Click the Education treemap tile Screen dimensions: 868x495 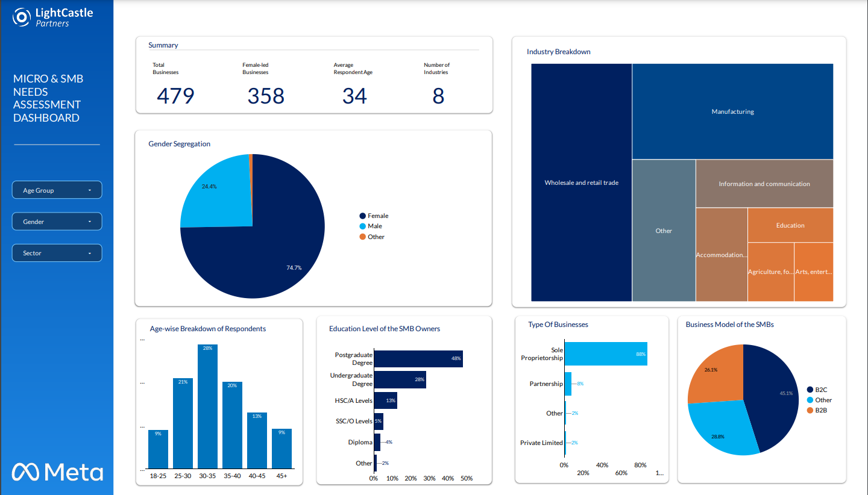click(790, 225)
